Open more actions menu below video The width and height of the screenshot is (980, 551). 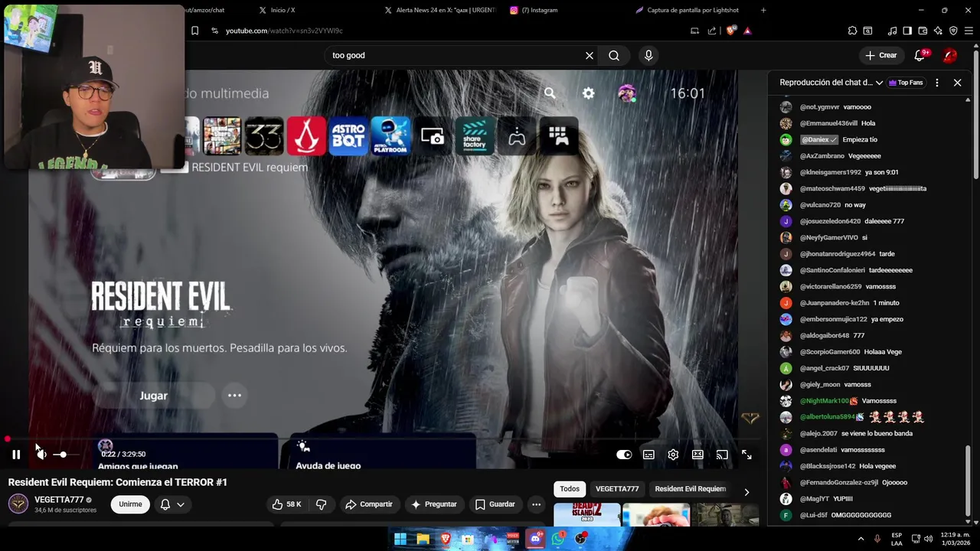pyautogui.click(x=536, y=504)
